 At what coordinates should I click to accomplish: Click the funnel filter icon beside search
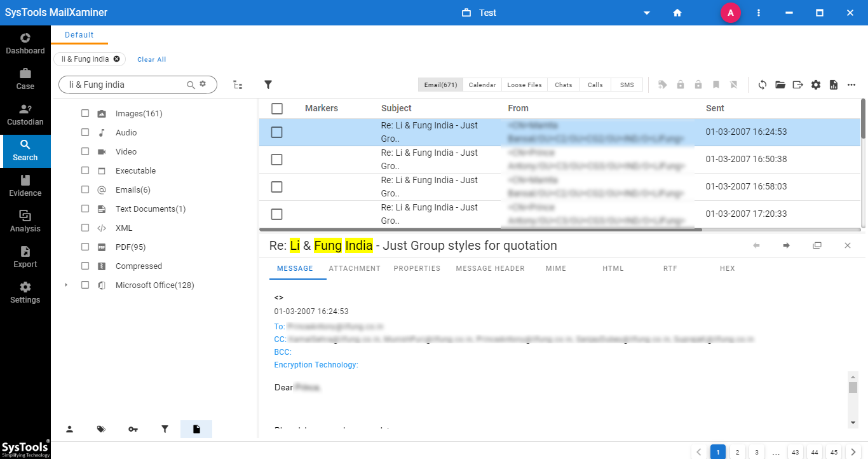(268, 85)
